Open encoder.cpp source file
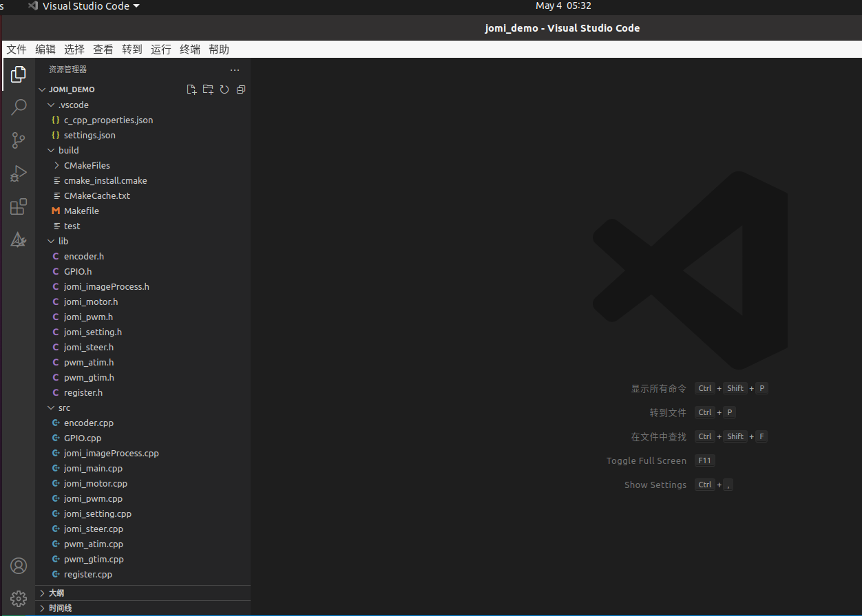 point(143,423)
